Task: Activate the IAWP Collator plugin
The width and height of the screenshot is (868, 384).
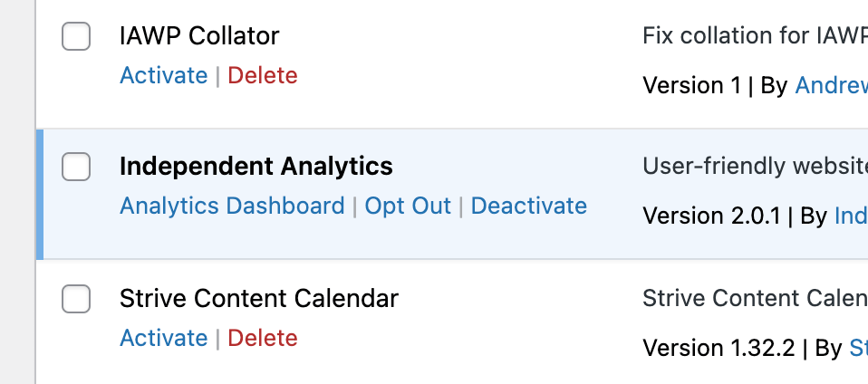Action: (x=164, y=75)
